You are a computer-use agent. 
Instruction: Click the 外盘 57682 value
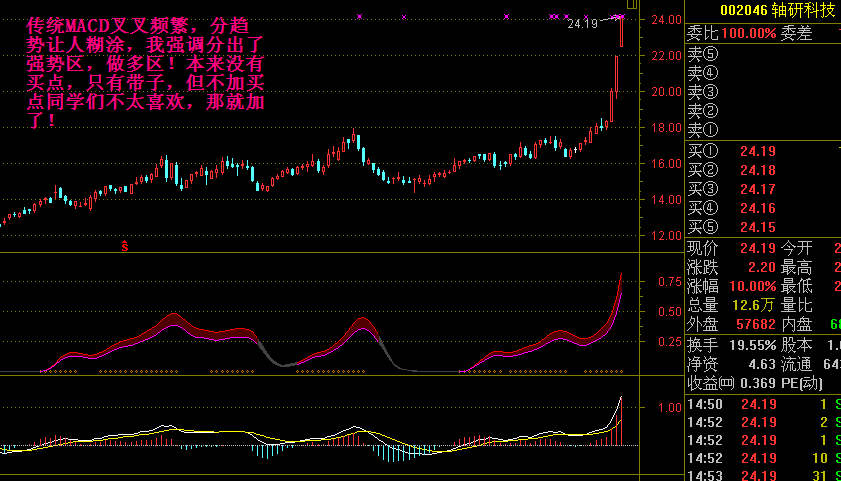756,324
